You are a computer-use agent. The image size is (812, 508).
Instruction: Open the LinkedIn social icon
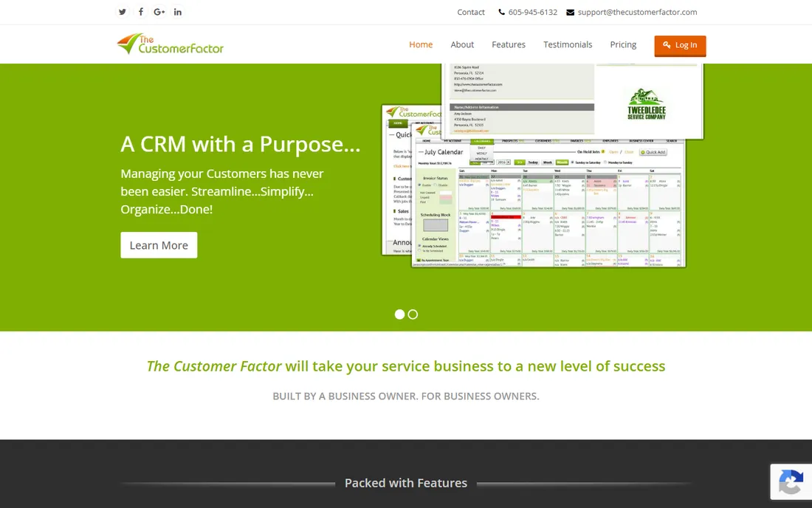[178, 12]
